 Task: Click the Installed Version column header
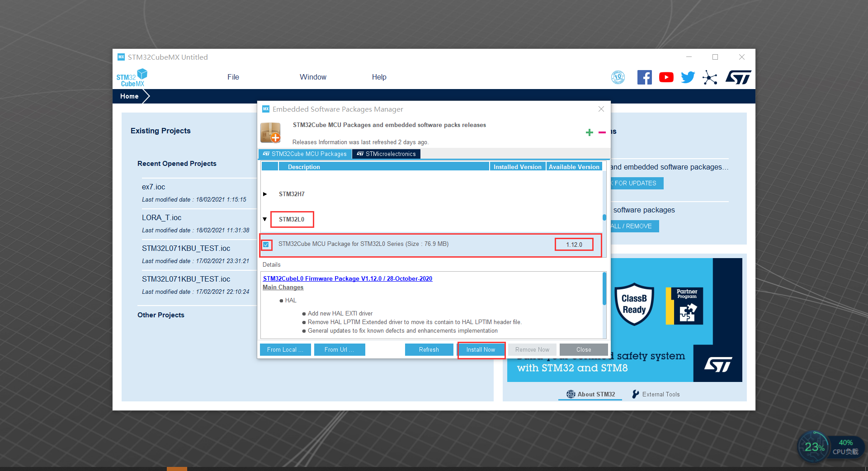(518, 167)
